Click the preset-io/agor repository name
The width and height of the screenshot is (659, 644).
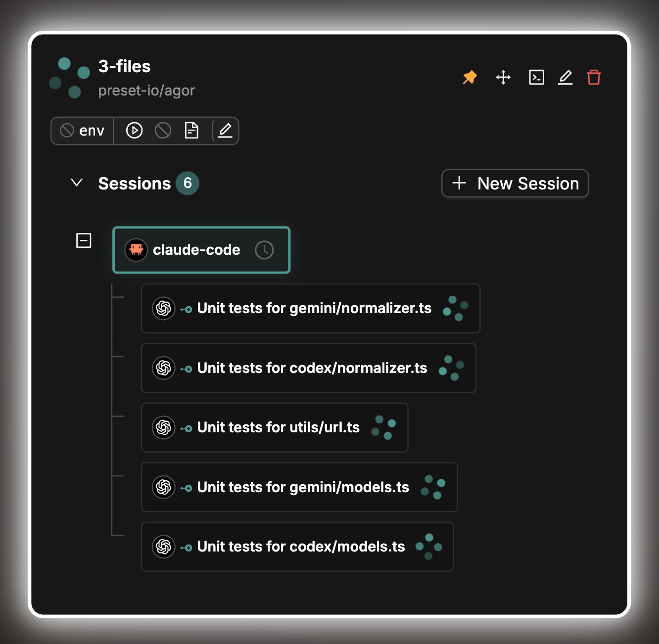pyautogui.click(x=146, y=91)
